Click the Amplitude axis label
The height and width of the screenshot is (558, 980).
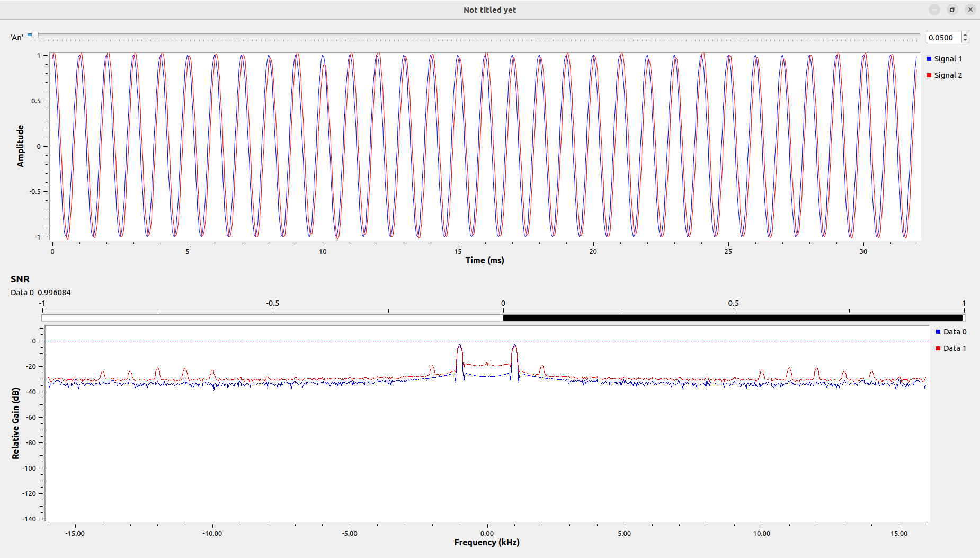[21, 146]
